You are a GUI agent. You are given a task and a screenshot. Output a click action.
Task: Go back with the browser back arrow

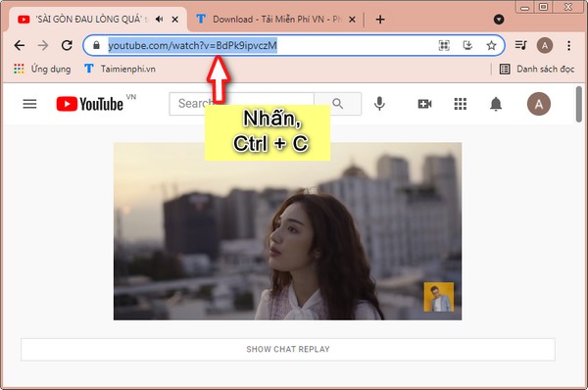pos(20,45)
